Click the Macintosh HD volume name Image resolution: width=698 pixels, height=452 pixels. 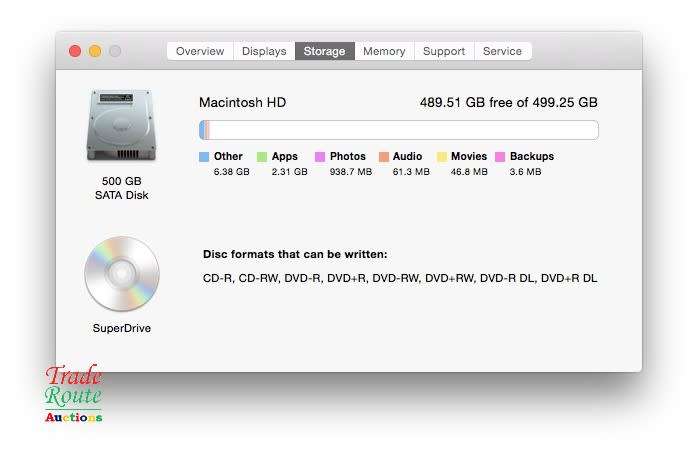tap(243, 102)
